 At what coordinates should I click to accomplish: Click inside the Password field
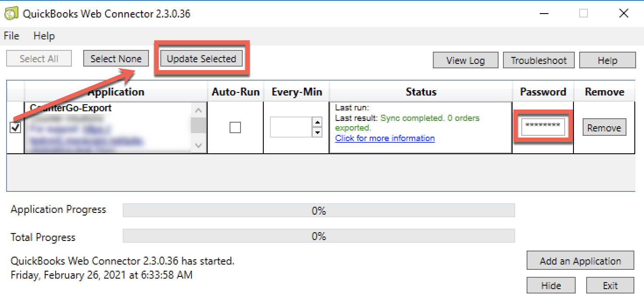click(x=542, y=127)
